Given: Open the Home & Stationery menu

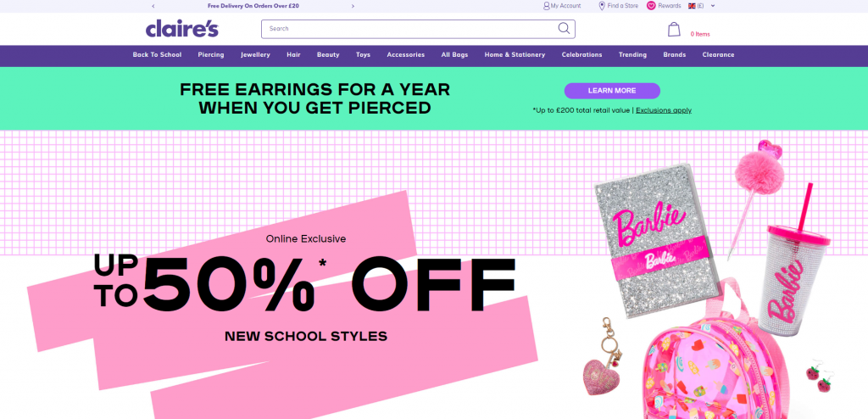Looking at the screenshot, I should tap(515, 55).
